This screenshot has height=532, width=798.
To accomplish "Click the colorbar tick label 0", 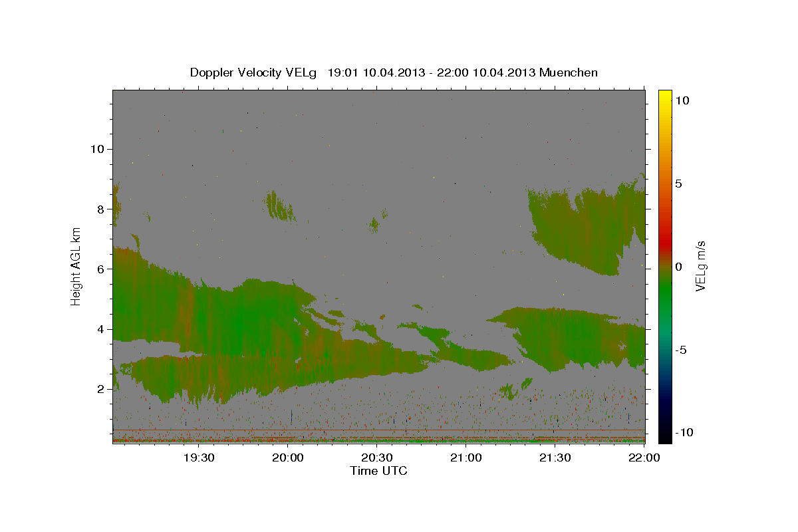I will pyautogui.click(x=679, y=267).
